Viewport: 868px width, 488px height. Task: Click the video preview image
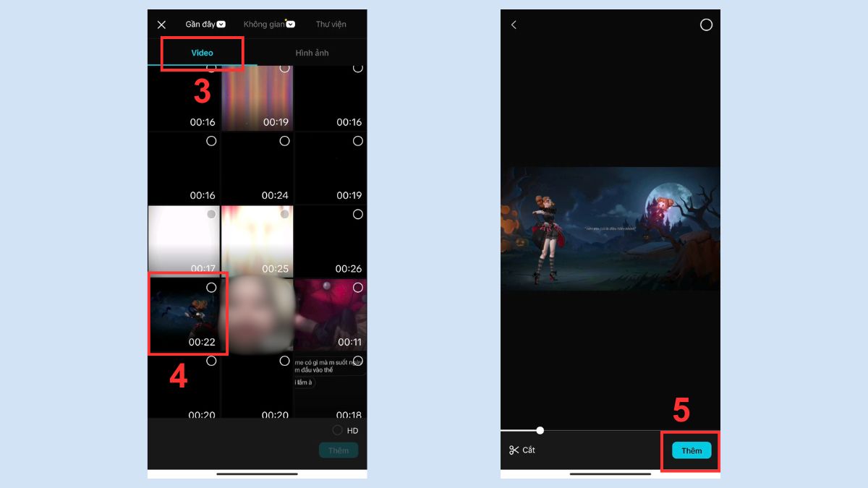[610, 228]
